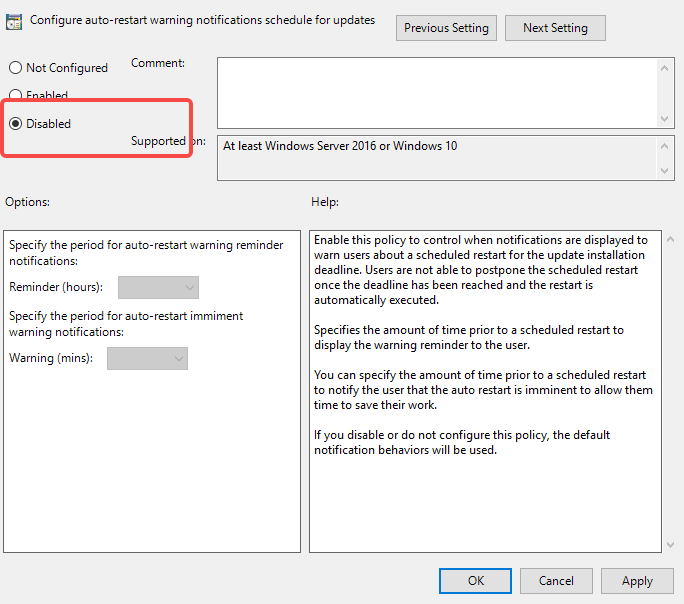Viewport: 684px width, 604px height.
Task: Select the Enabled radio button
Action: click(16, 94)
